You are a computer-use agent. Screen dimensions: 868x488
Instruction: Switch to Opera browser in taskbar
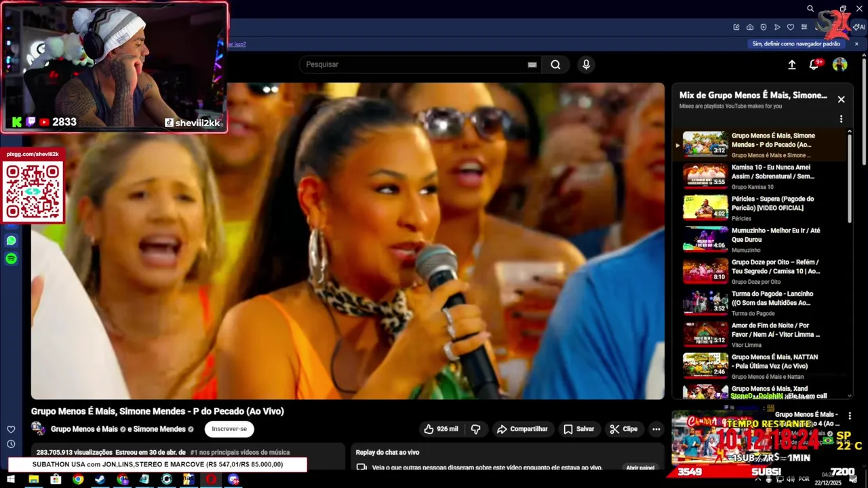click(212, 479)
